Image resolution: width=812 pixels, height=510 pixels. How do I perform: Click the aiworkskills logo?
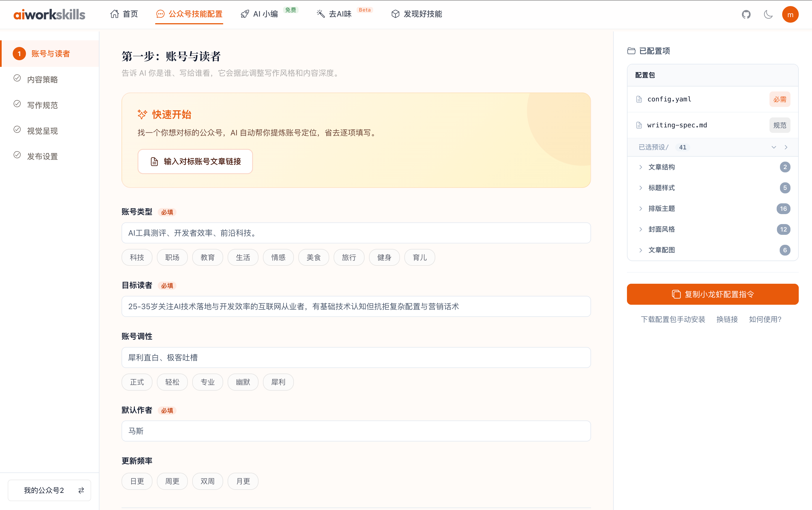[x=49, y=14]
